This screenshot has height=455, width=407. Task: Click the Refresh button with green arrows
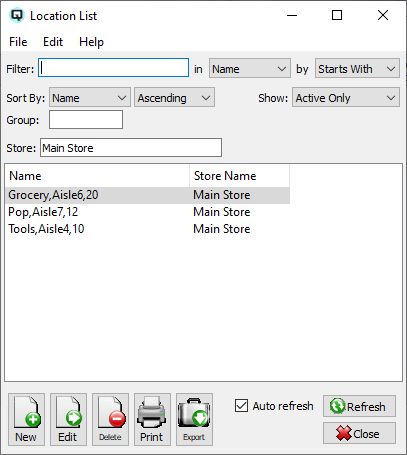point(359,406)
